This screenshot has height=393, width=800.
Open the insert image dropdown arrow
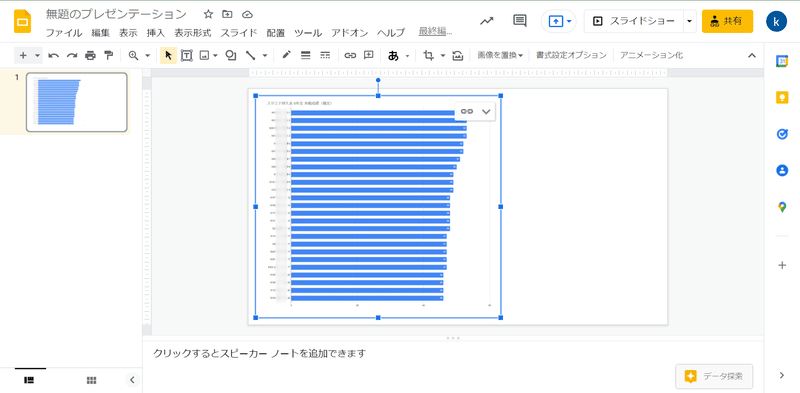[x=215, y=56]
